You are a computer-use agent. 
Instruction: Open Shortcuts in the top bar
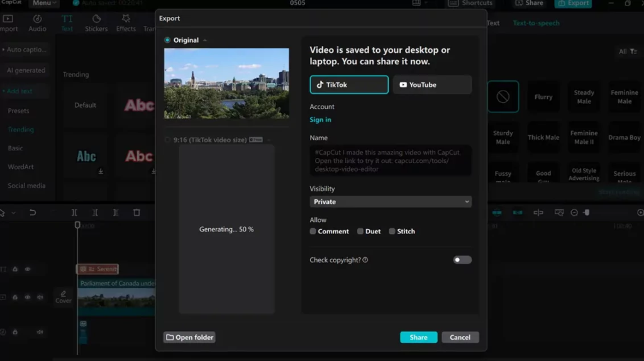[x=470, y=3]
